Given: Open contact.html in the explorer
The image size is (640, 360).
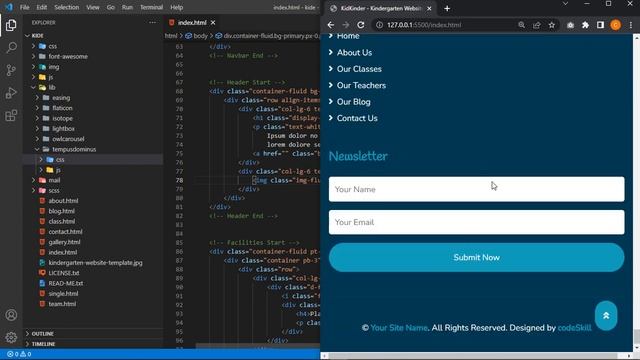Looking at the screenshot, I should point(65,231).
